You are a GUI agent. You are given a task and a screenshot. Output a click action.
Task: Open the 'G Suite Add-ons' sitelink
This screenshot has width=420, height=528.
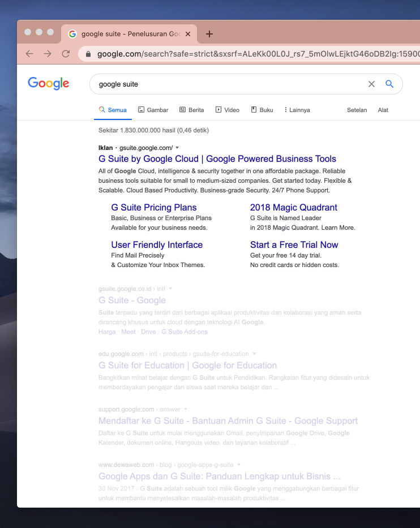click(x=185, y=332)
